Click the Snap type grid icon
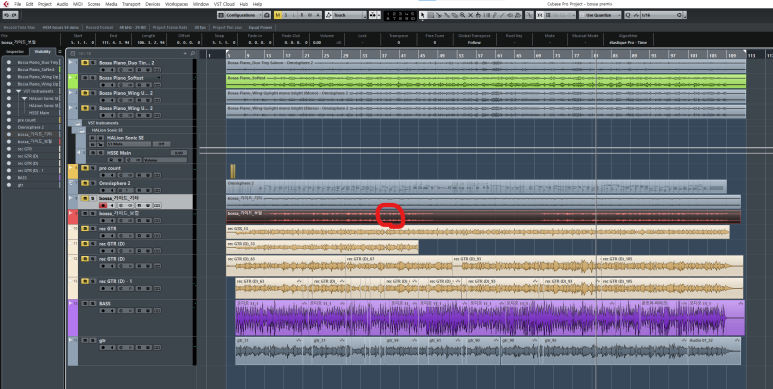 pyautogui.click(x=548, y=15)
